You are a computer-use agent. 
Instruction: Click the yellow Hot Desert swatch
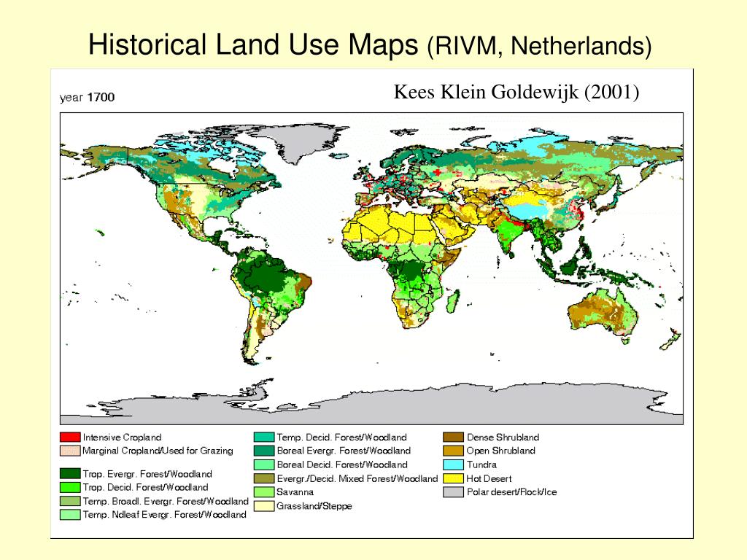click(x=453, y=478)
